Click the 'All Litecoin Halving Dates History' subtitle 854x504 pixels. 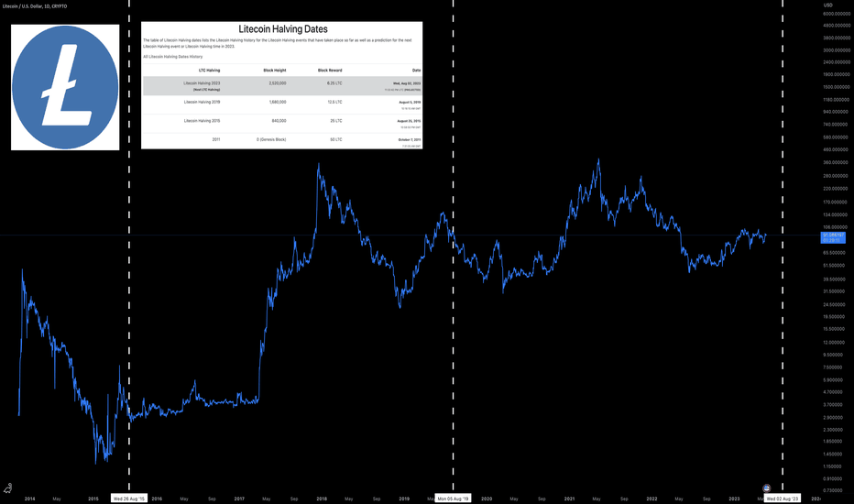click(x=172, y=57)
